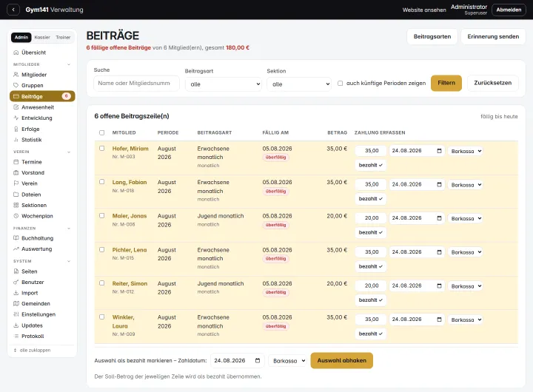533x392 pixels.
Task: Click the Auswahl abhaken button
Action: (x=341, y=360)
